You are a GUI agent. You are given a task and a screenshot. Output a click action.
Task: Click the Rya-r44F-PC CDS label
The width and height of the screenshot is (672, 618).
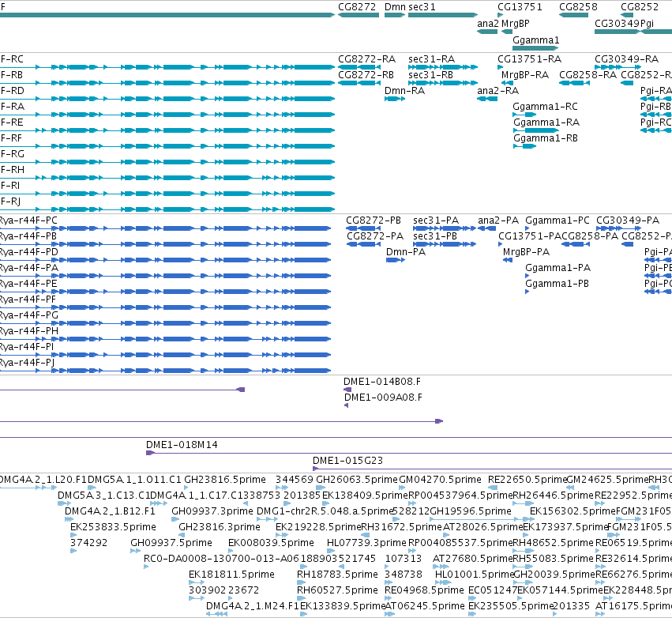pyautogui.click(x=28, y=220)
